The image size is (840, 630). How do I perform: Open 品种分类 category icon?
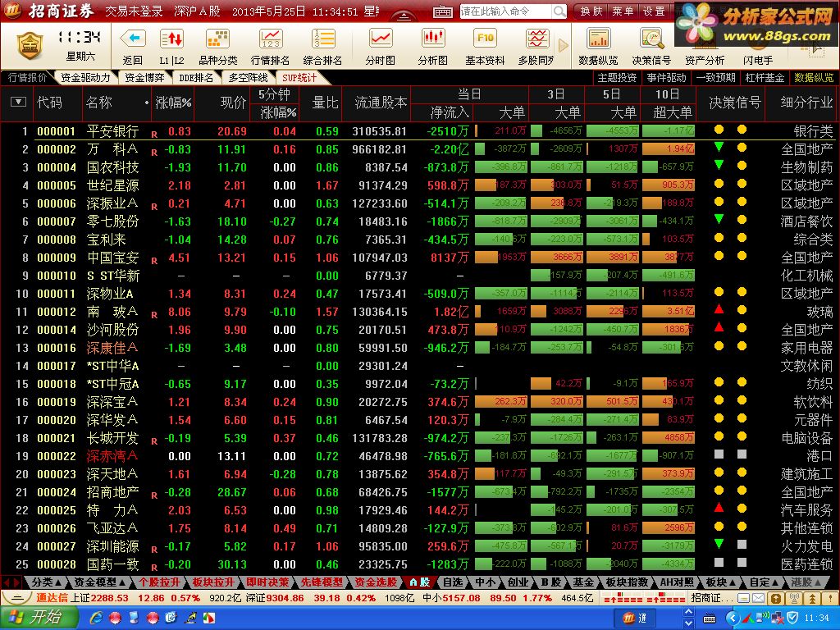217,39
